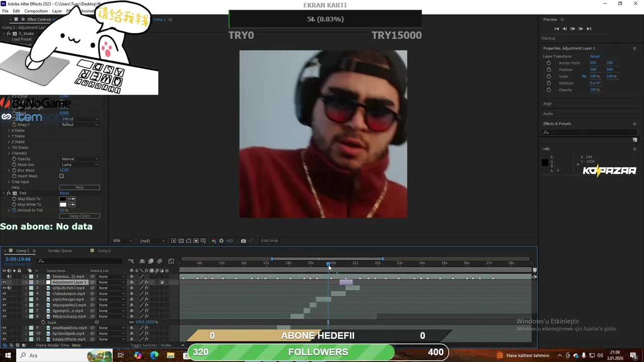Hide layer qi5jx2to7uh7.mp4 eye toggle
This screenshot has width=644, height=362.
pos(4,288)
